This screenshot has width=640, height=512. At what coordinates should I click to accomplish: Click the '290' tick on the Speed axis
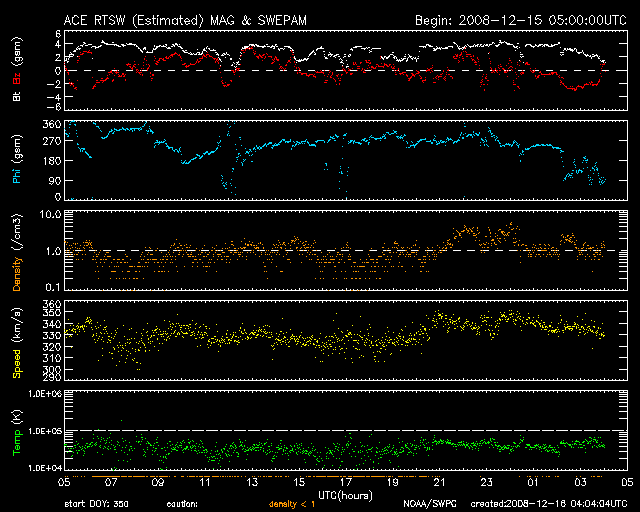[x=52, y=377]
